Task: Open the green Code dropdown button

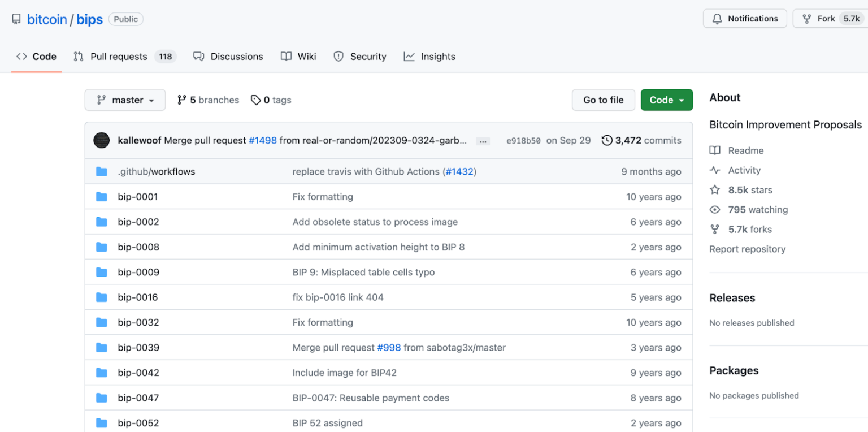Action: pyautogui.click(x=667, y=100)
